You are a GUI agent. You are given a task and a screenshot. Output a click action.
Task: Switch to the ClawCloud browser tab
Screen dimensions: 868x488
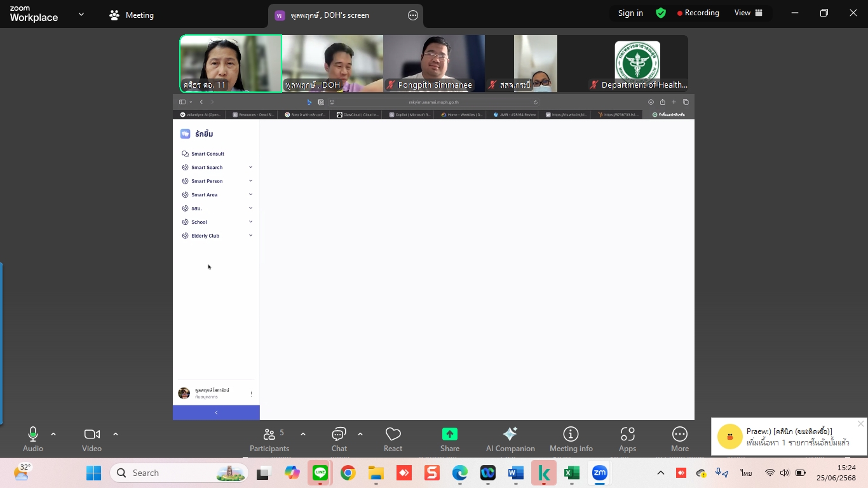point(358,115)
